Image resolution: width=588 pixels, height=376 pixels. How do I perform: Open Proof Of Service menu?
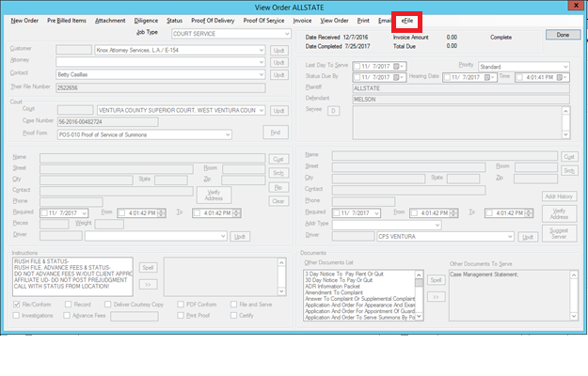pos(263,21)
